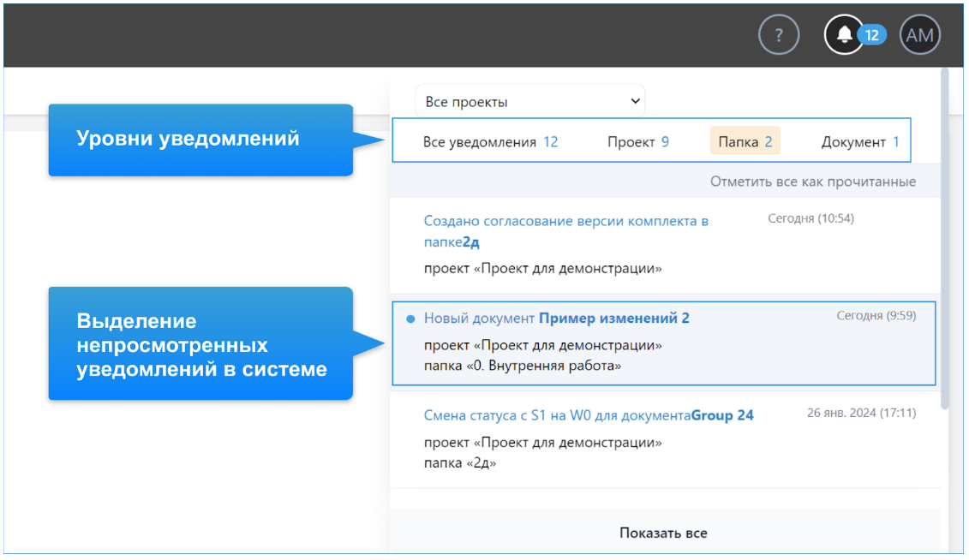Click the notification panel vertical scrollbar
This screenshot has height=560, width=969.
(x=945, y=240)
